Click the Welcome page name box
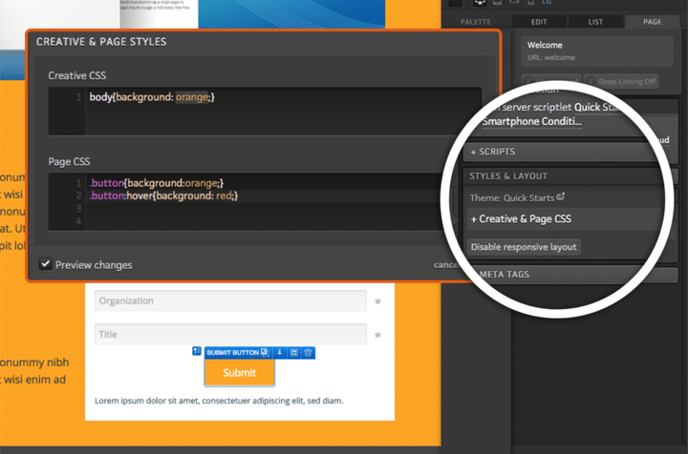Image resolution: width=688 pixels, height=454 pixels. [x=597, y=51]
